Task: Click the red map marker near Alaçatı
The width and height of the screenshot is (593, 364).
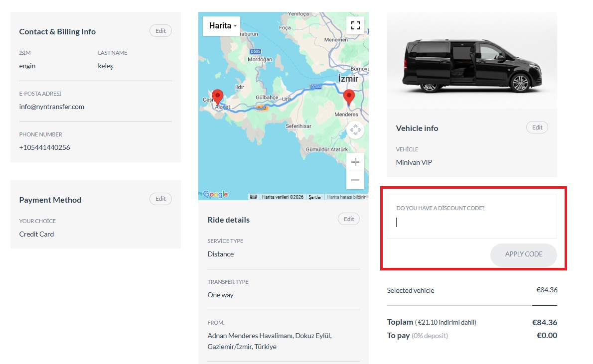Action: click(x=217, y=97)
